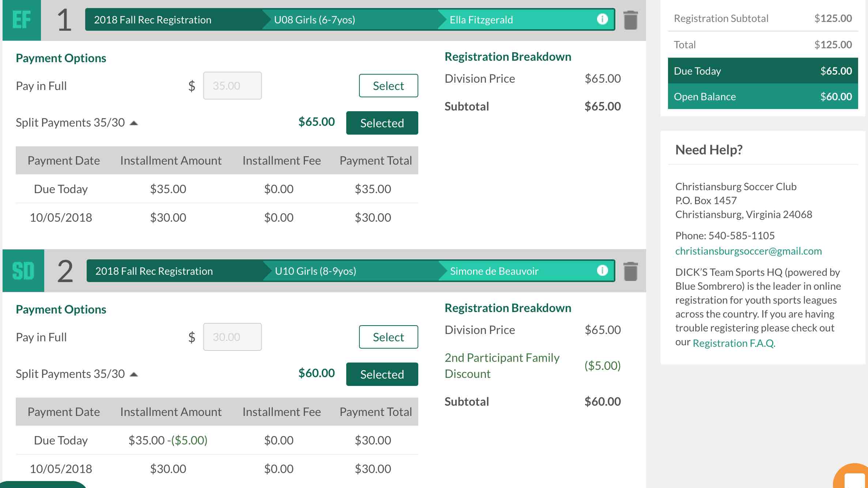The height and width of the screenshot is (488, 868).
Task: Collapse Split Payments 35/30 in first registration
Action: tap(134, 123)
